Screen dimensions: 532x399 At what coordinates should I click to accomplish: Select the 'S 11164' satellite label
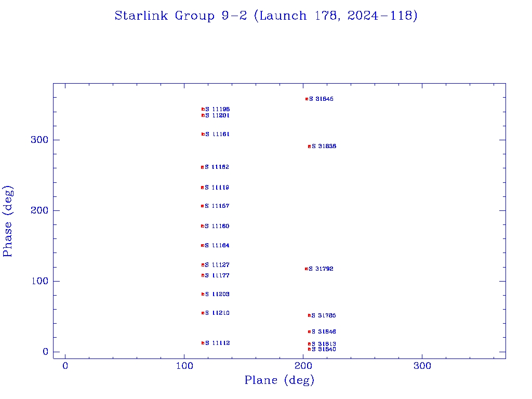[217, 246]
